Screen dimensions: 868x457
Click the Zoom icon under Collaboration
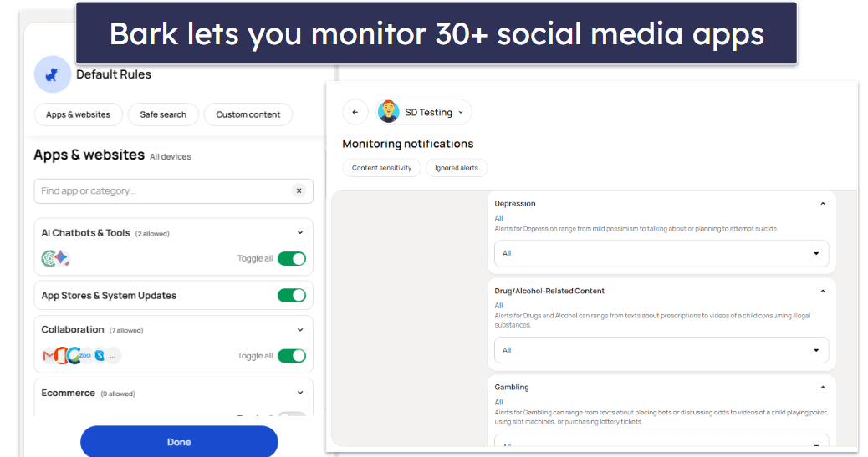85,356
